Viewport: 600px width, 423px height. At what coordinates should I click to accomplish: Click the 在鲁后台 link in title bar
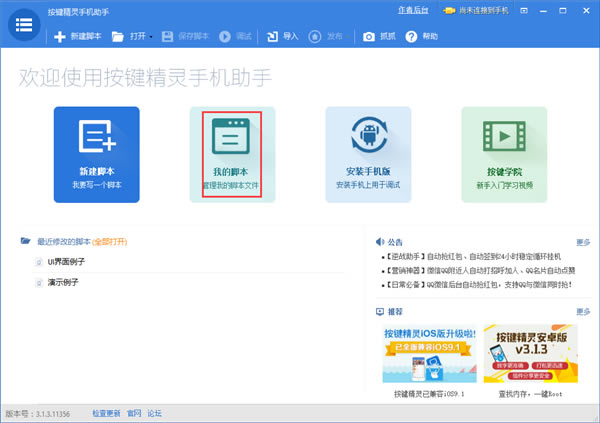coord(412,9)
